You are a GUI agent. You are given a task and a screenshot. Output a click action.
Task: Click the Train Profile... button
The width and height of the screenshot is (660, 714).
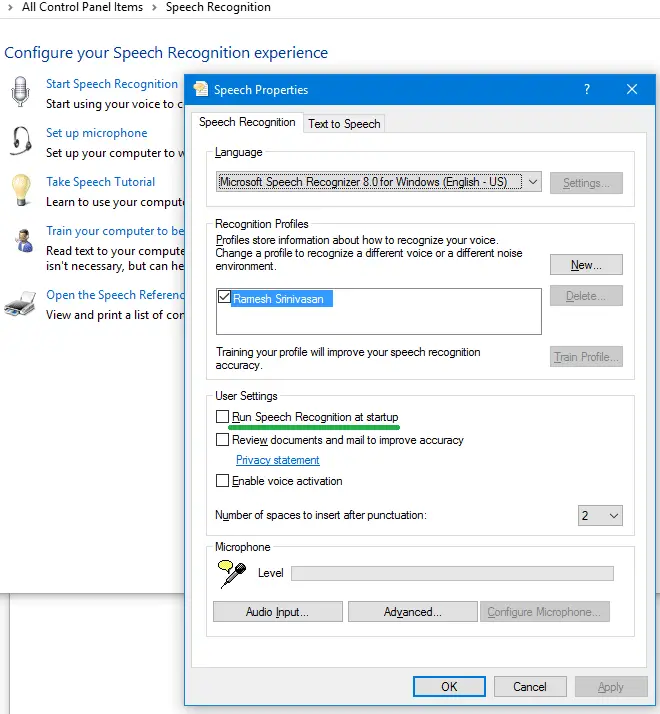point(586,357)
